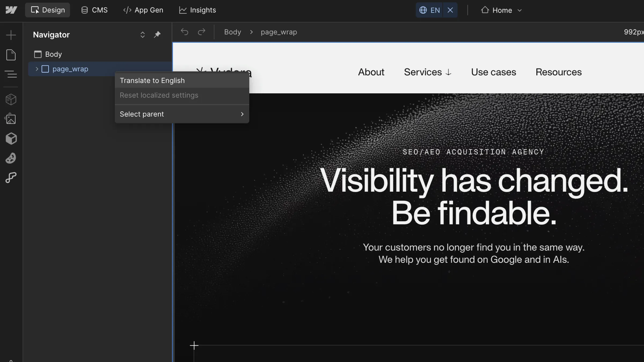Image resolution: width=644 pixels, height=362 pixels.
Task: Close the EN locale view
Action: pos(450,10)
